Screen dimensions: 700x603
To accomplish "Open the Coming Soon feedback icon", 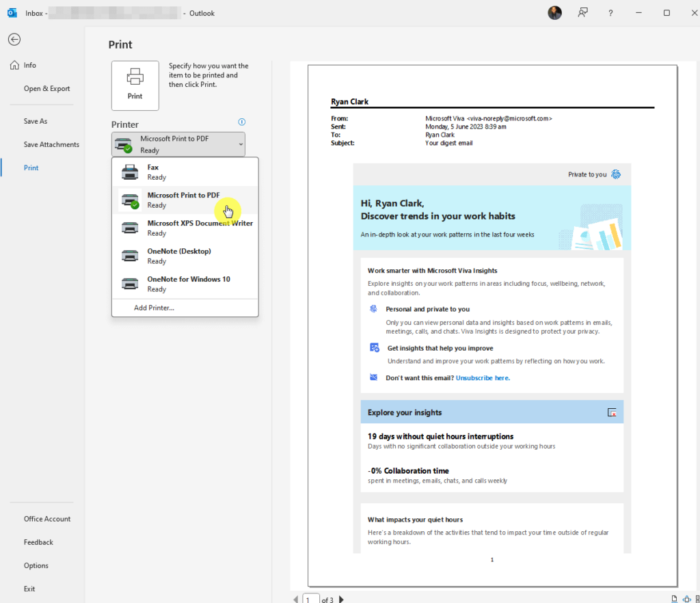I will [x=582, y=13].
